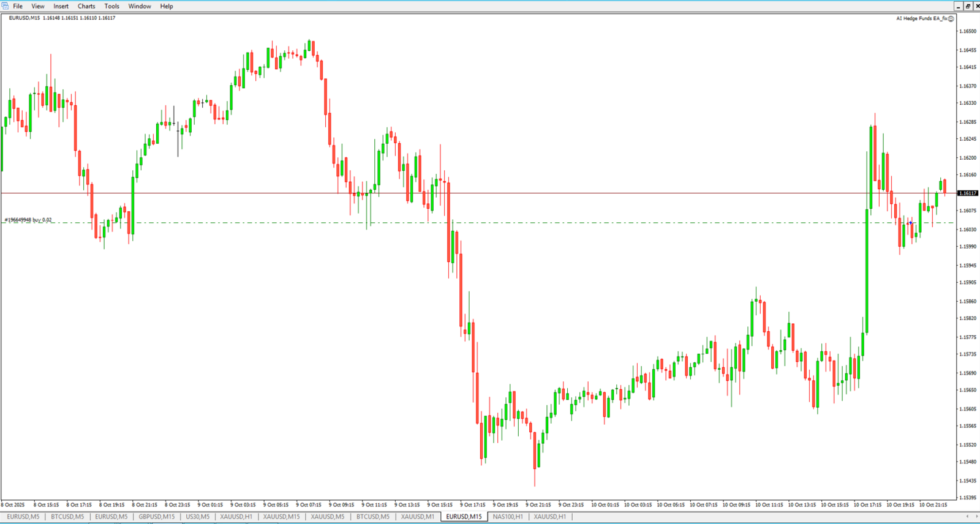
Task: Click the current price label 1.16117
Action: (968, 193)
